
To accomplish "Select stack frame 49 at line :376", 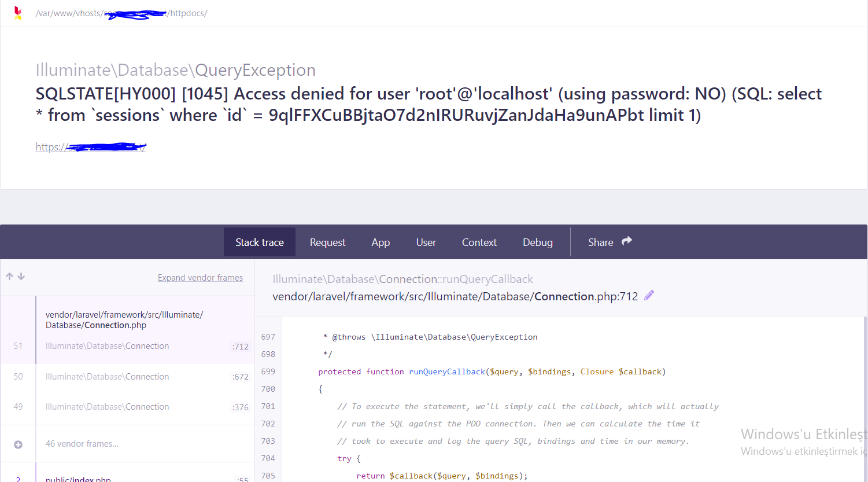I will coord(128,407).
